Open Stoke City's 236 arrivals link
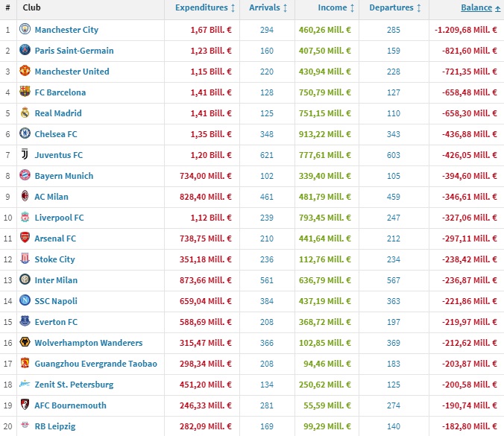504x436 pixels. pos(266,259)
